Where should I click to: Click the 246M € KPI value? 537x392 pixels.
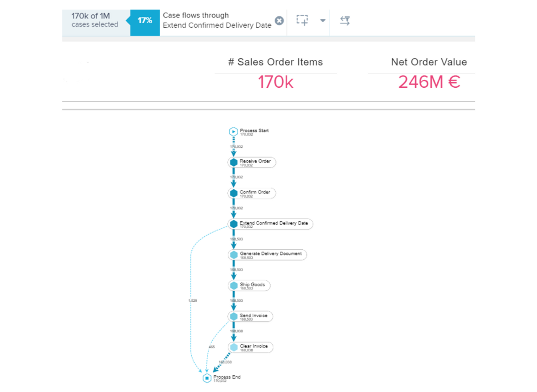[x=429, y=82]
